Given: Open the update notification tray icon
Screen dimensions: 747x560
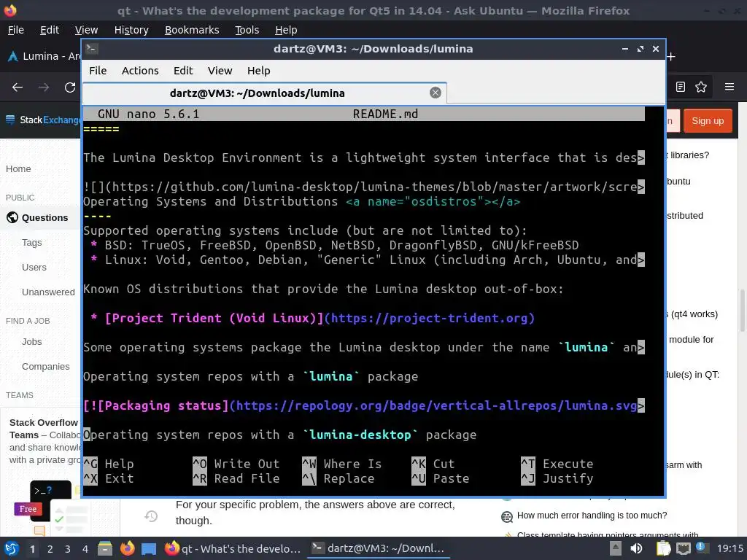Looking at the screenshot, I should (x=702, y=548).
